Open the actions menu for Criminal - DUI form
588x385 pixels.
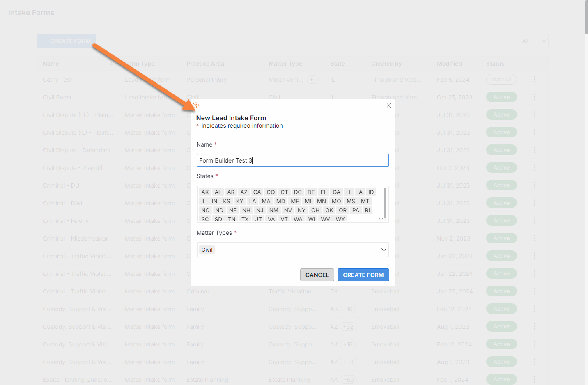535,185
